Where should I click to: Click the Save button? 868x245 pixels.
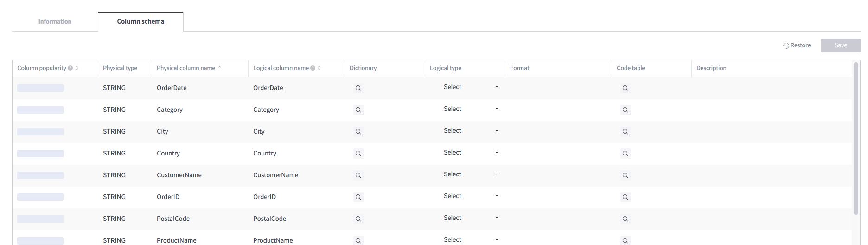(x=841, y=45)
